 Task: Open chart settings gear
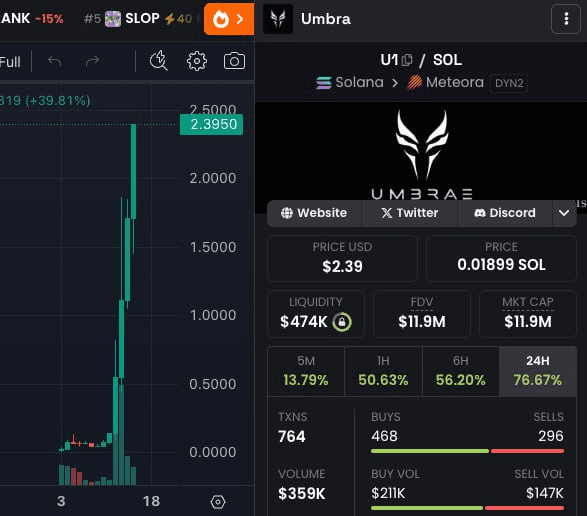197,61
